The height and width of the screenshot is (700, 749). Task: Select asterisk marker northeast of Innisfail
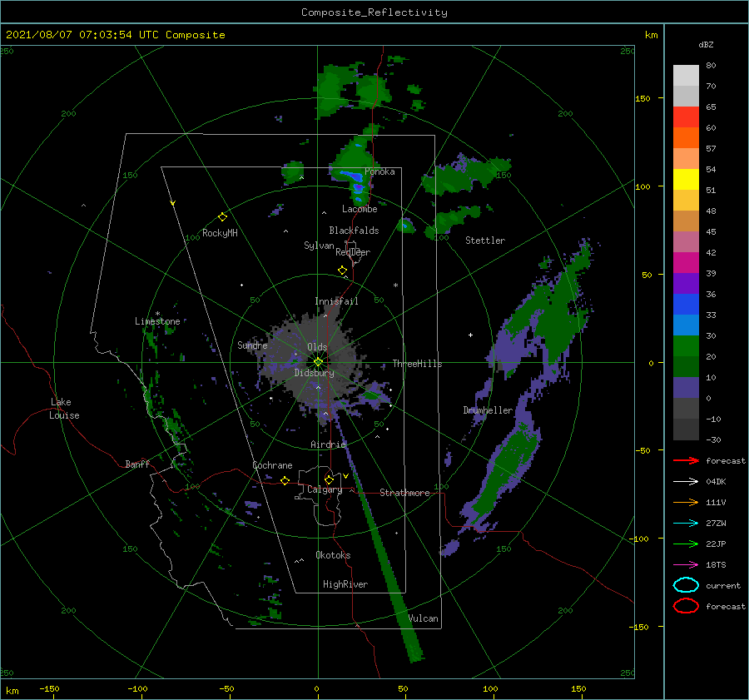(395, 285)
